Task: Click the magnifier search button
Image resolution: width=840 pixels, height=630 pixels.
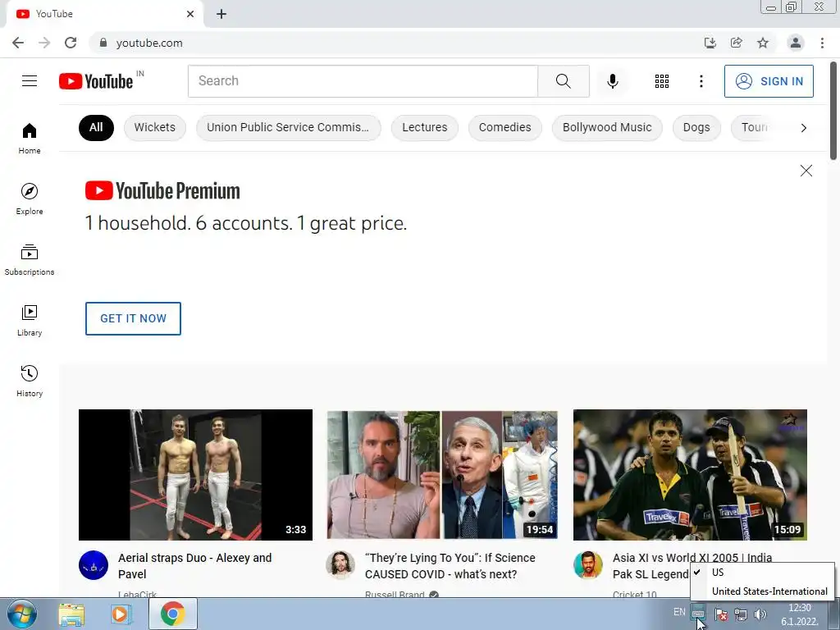Action: click(563, 81)
